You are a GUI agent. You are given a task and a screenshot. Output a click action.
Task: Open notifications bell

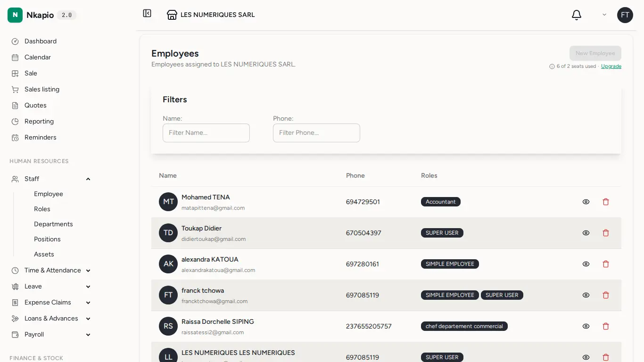coord(577,15)
